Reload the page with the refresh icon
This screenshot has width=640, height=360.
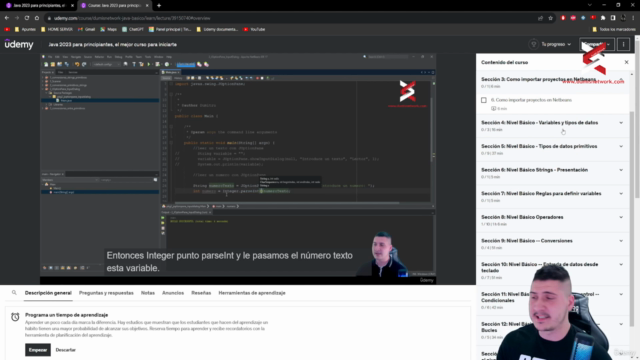tap(27, 18)
